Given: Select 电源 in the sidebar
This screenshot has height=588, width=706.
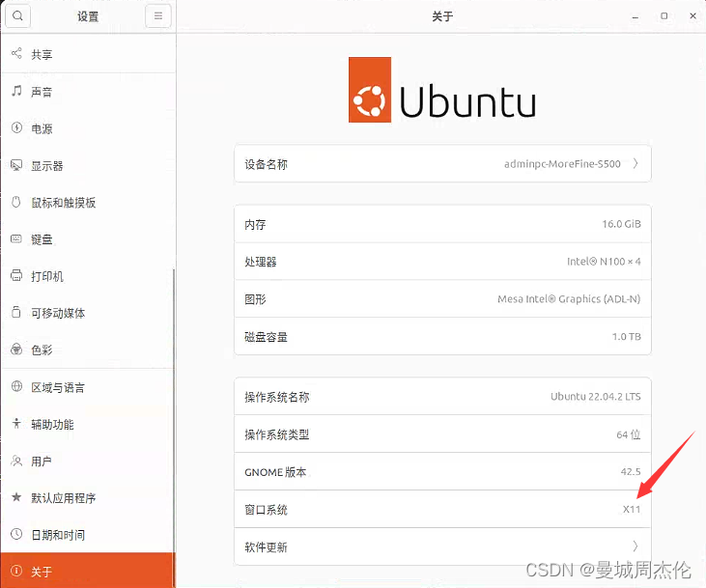Looking at the screenshot, I should pos(88,128).
